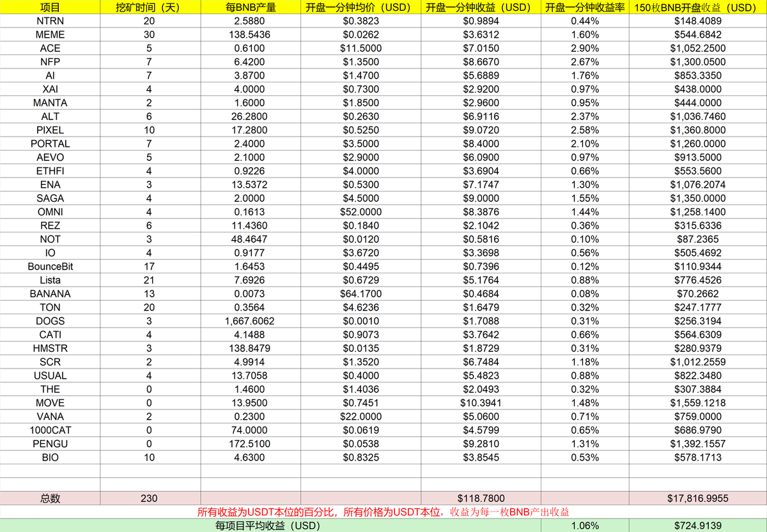Image resolution: width=767 pixels, height=532 pixels.
Task: Click the VANA project cell
Action: coord(50,416)
